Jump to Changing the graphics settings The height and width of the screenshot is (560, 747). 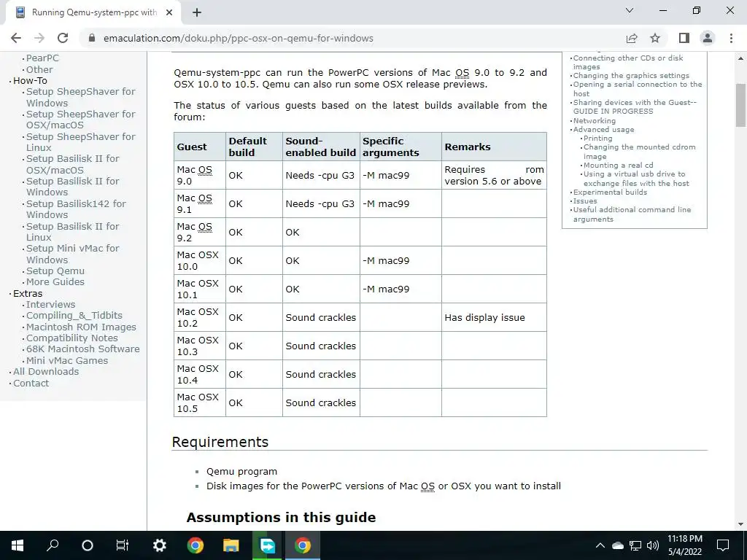(x=631, y=76)
